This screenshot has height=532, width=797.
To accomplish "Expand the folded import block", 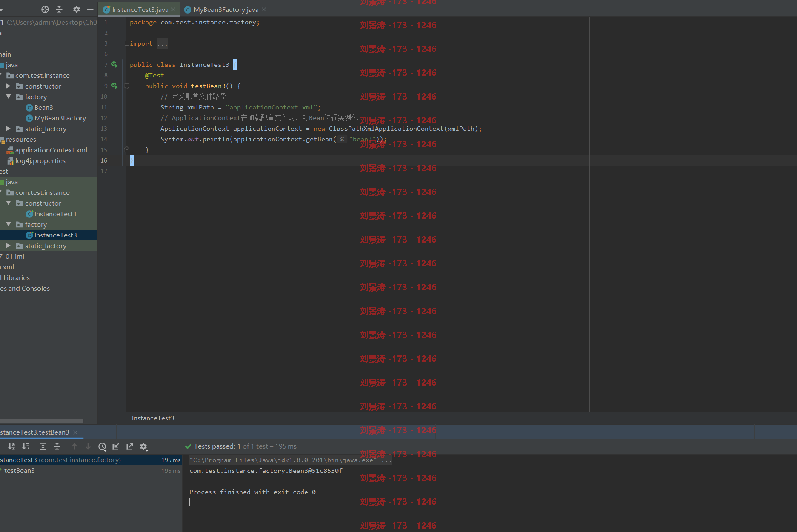I will [127, 43].
